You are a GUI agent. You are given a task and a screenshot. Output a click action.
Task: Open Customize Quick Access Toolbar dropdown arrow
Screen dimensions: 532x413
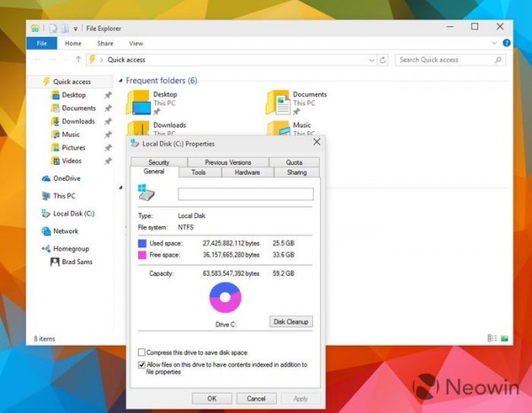75,29
